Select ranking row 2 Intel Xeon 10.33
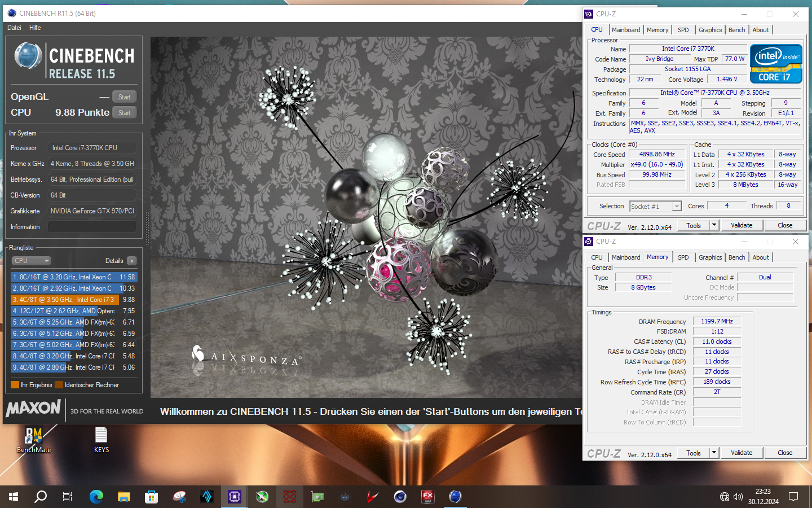This screenshot has width=812, height=508. (74, 288)
